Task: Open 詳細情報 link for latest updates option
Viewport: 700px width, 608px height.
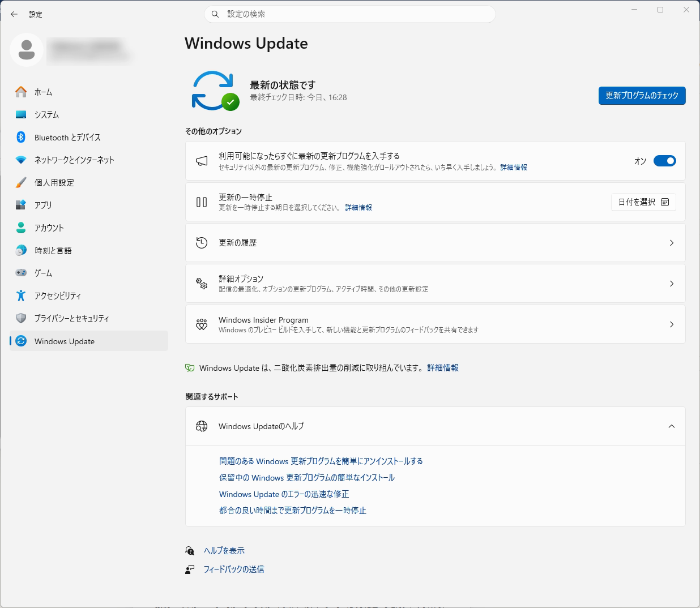Action: click(x=514, y=168)
